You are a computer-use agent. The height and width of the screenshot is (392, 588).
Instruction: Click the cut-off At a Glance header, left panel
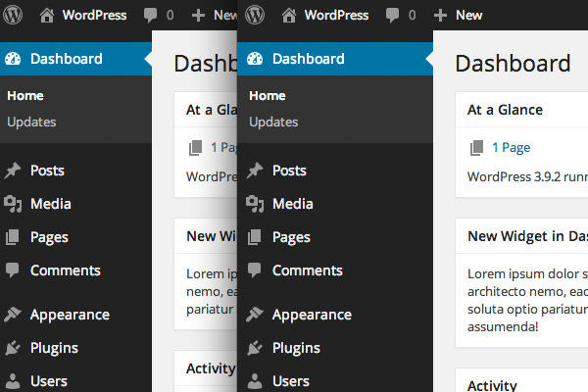[x=206, y=110]
